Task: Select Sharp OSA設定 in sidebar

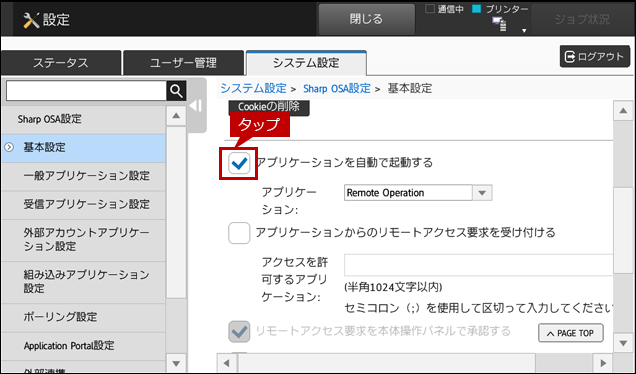Action: coord(84,119)
